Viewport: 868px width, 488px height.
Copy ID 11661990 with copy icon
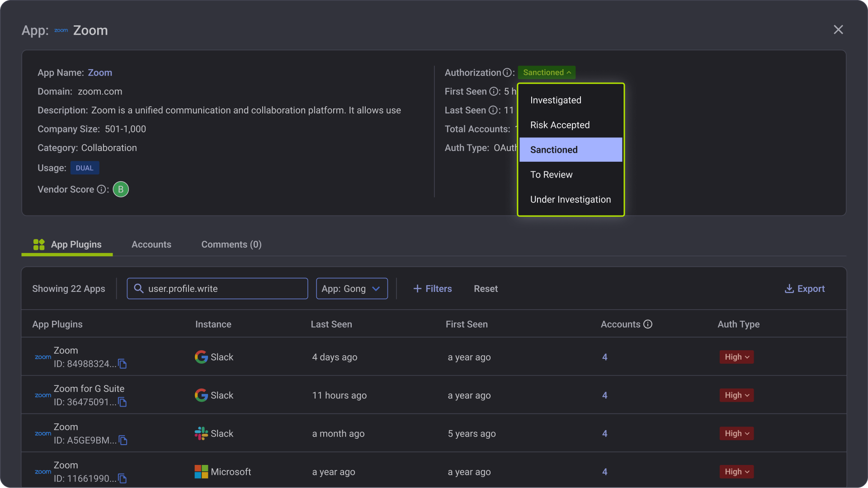click(122, 479)
